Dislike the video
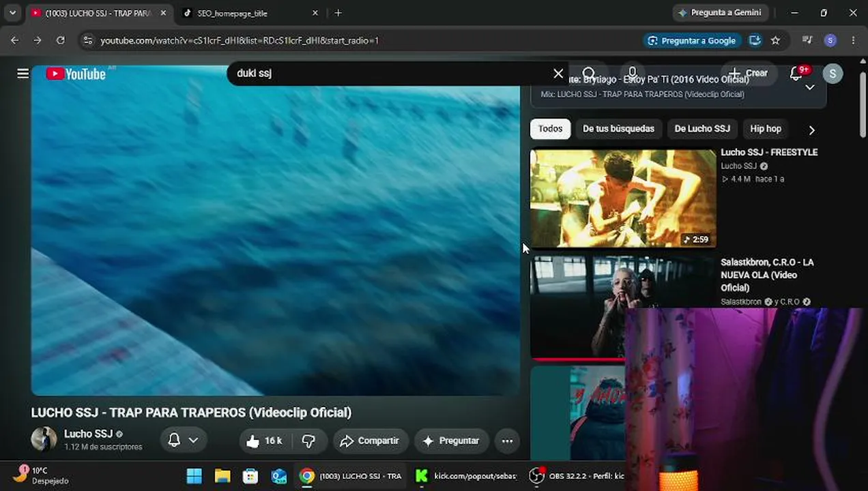The image size is (868, 491). [x=308, y=441]
